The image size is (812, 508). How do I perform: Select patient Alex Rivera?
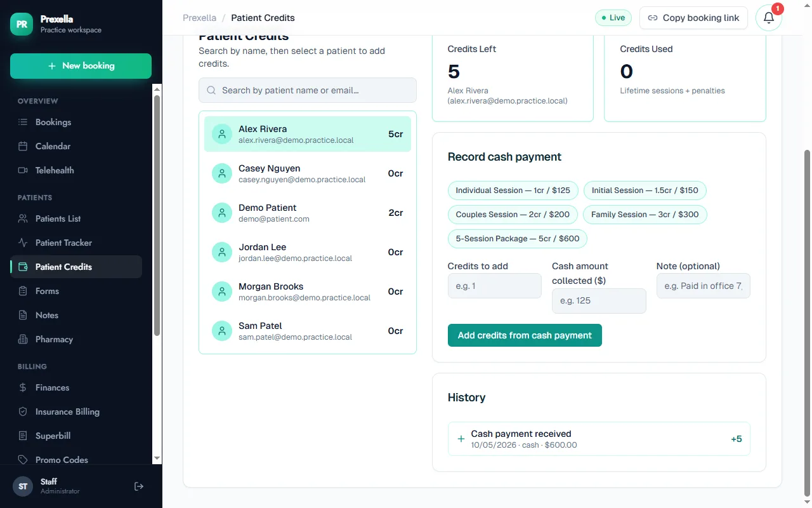(x=308, y=134)
